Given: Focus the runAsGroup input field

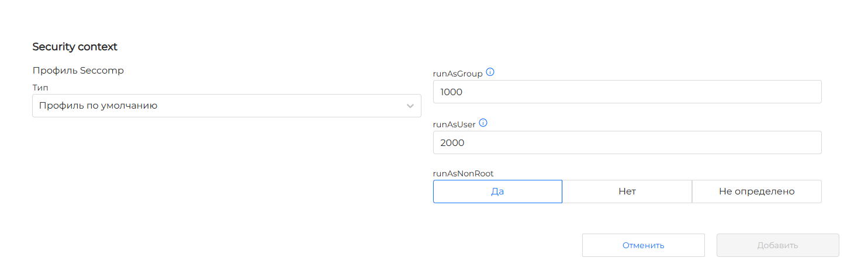Looking at the screenshot, I should click(627, 92).
